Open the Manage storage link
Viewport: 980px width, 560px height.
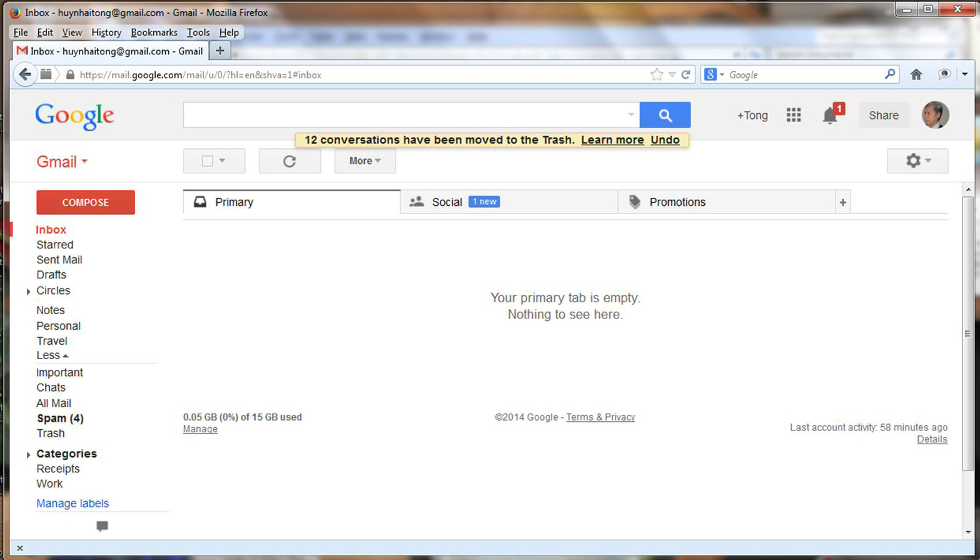coord(200,429)
